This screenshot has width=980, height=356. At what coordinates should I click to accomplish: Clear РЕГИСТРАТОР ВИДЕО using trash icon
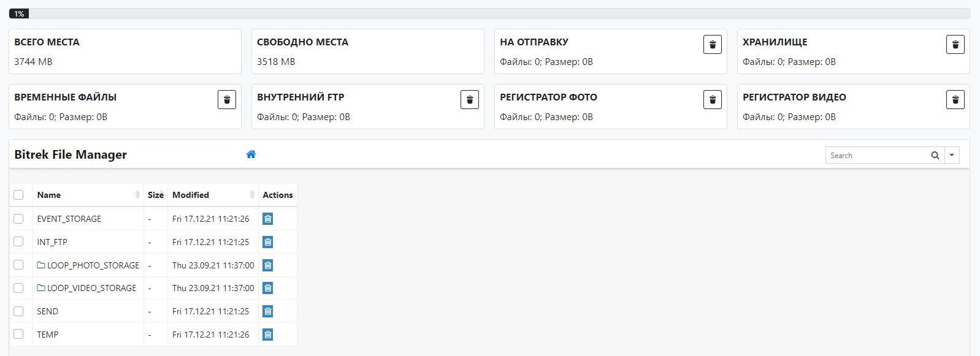point(955,100)
